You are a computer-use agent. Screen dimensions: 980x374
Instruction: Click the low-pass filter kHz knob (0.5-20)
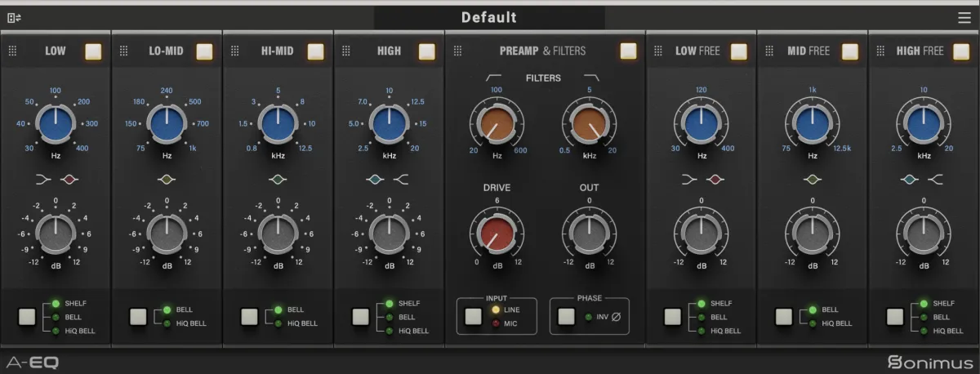(x=589, y=124)
